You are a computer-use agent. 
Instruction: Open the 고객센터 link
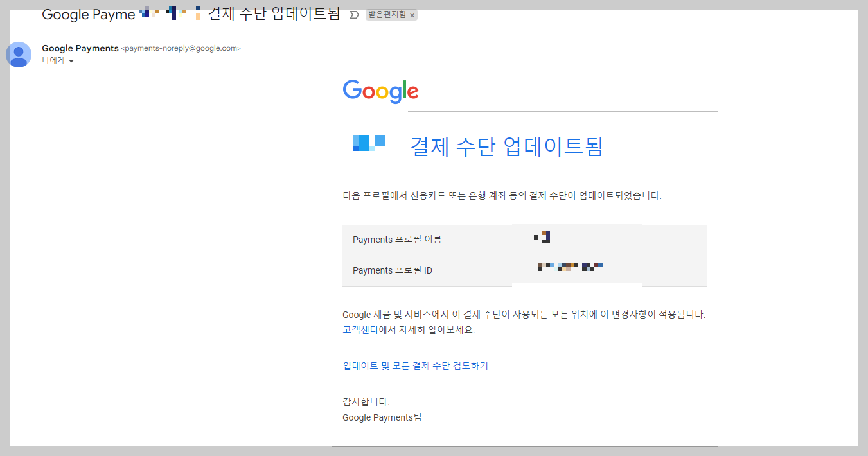click(x=360, y=330)
